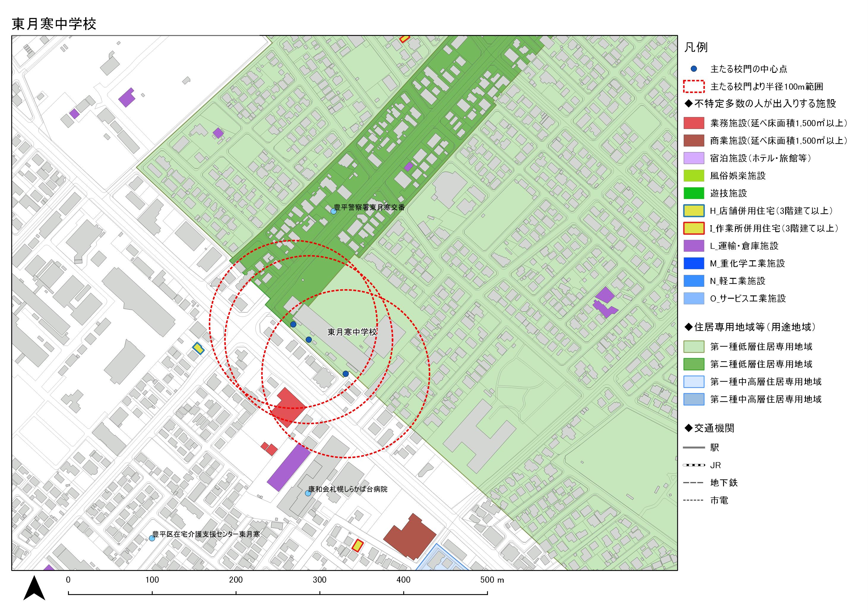Viewport: 868px width, 614px height.
Task: Click the yellow-green 風俗娯楽施設 legend swatch
Action: click(x=694, y=176)
